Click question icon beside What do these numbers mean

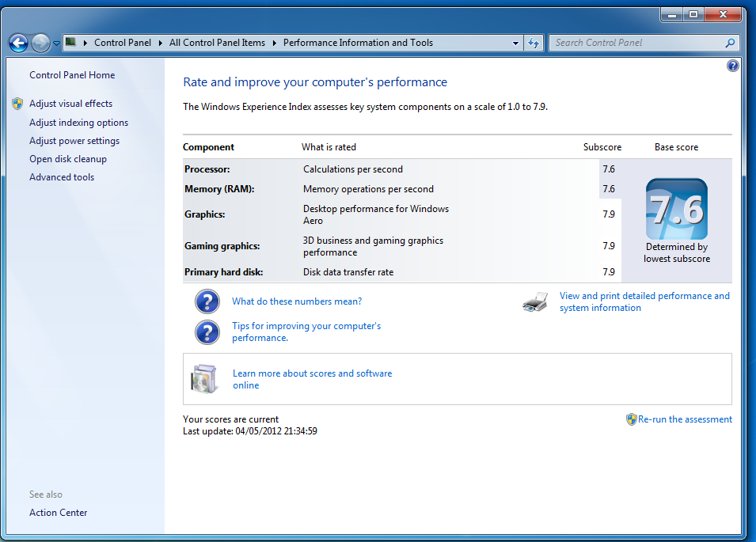[x=207, y=301]
